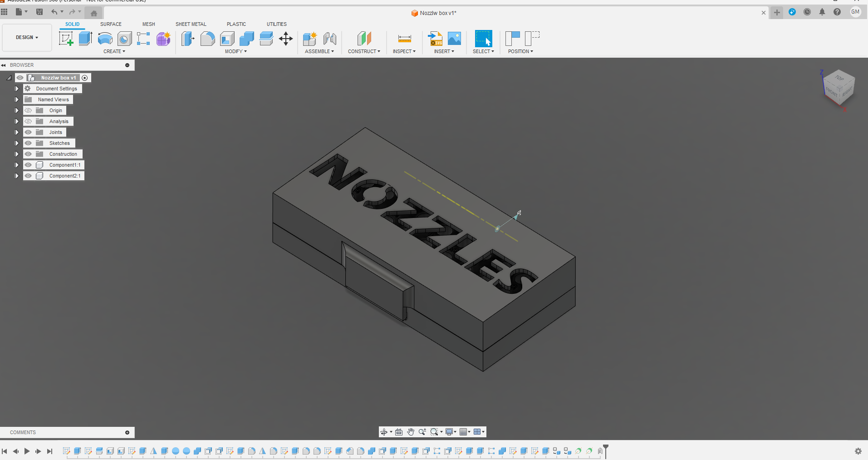Play through the design history timeline

pyautogui.click(x=27, y=451)
